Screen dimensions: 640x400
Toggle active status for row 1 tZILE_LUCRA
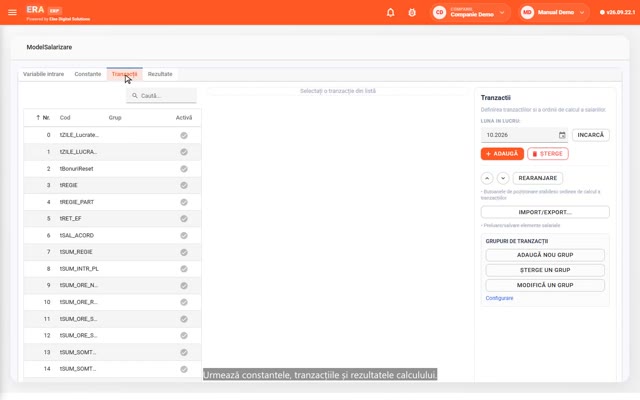184,152
